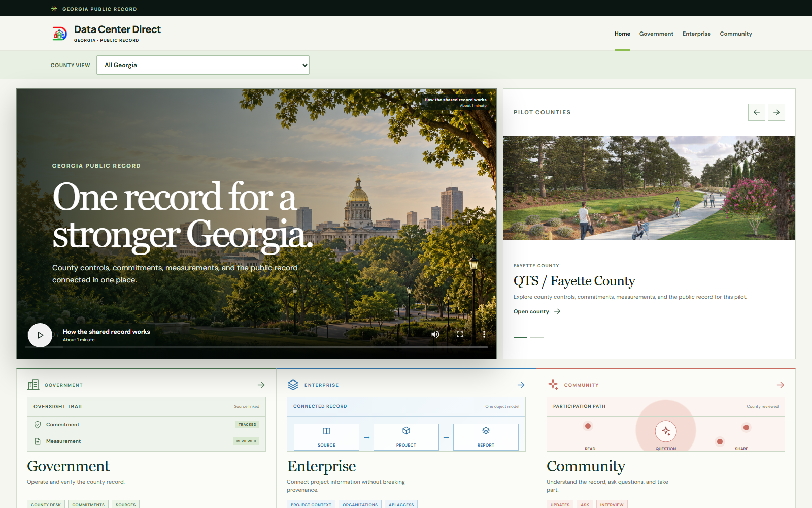812x508 pixels.
Task: Show next pilot county
Action: tap(776, 112)
